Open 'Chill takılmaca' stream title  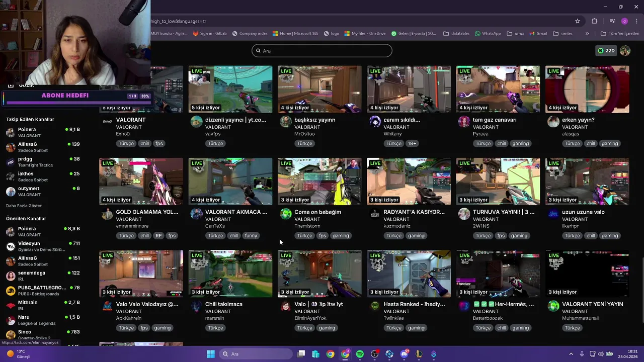pyautogui.click(x=224, y=304)
